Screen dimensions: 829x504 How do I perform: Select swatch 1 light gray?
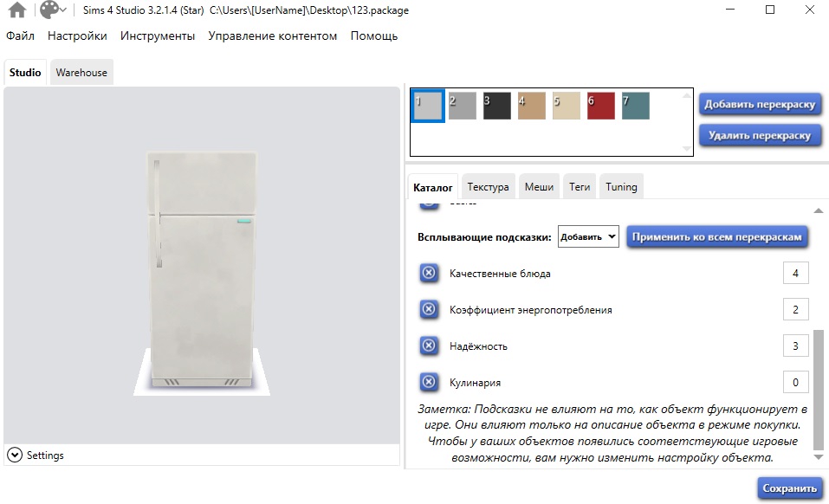(427, 106)
